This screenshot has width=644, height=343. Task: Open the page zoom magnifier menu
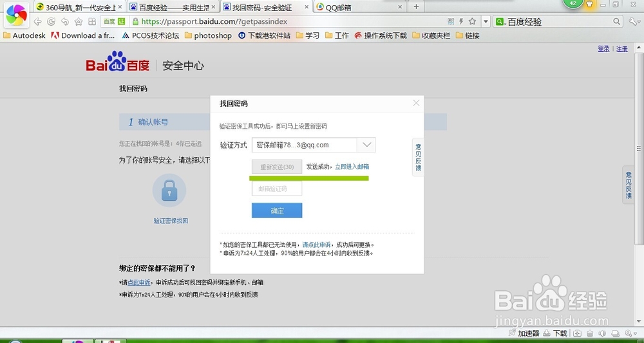pyautogui.click(x=630, y=333)
